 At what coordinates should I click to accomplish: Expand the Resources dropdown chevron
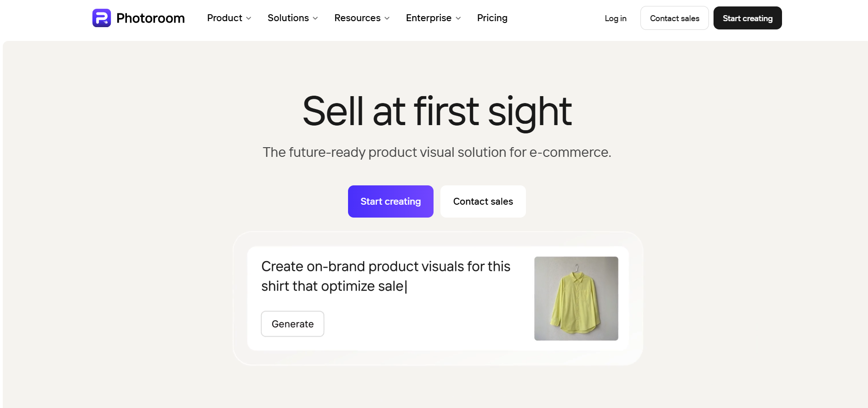tap(387, 18)
